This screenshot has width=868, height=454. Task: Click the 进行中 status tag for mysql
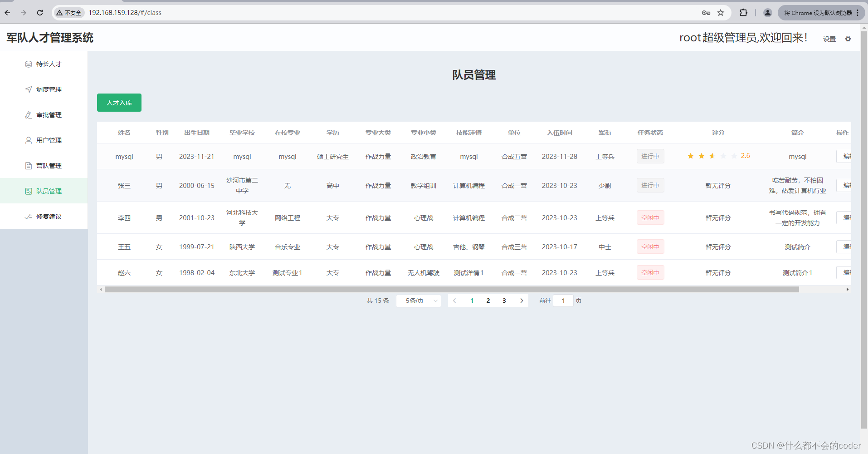point(650,156)
